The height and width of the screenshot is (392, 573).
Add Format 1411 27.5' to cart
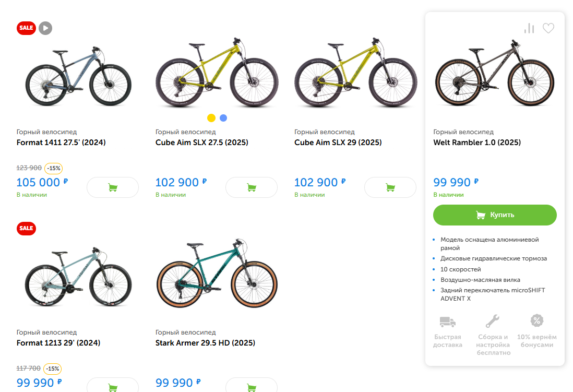(113, 187)
